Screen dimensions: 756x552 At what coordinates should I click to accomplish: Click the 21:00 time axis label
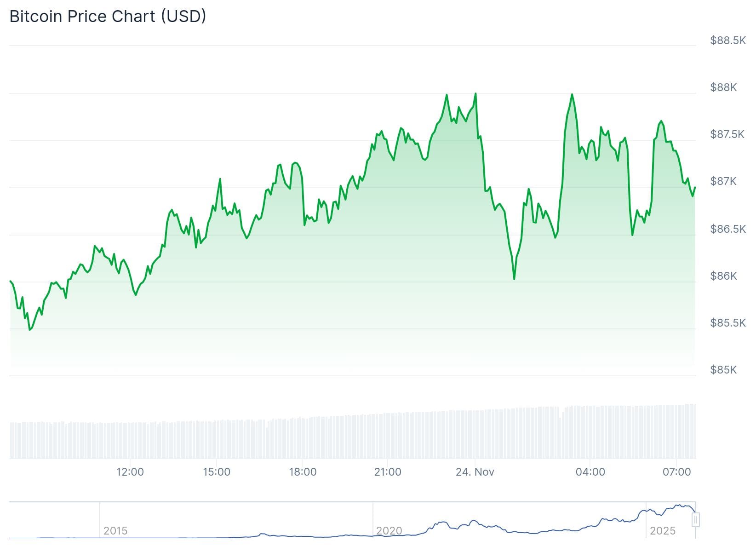[x=388, y=472]
